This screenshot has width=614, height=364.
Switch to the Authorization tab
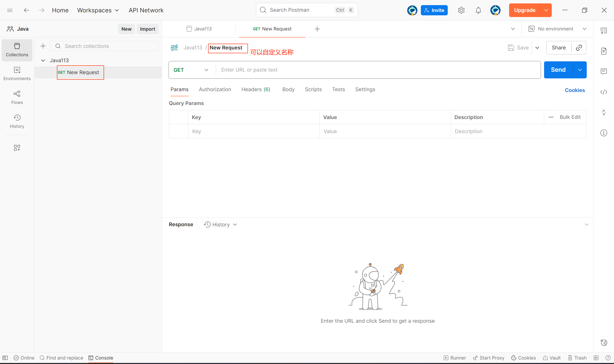click(215, 89)
